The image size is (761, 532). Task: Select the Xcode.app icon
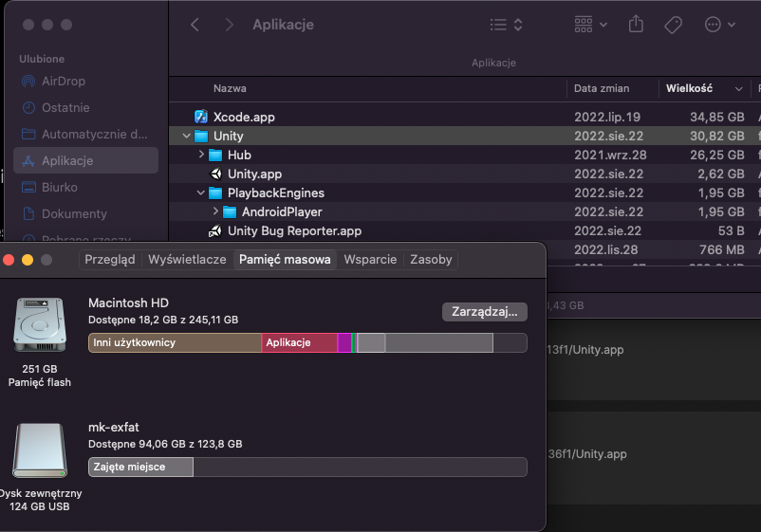(201, 117)
